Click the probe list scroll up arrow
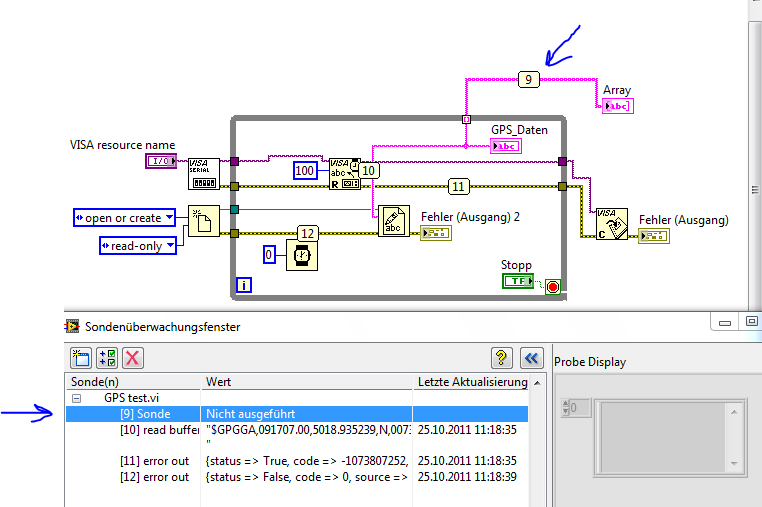This screenshot has height=507, width=762. pos(537,383)
